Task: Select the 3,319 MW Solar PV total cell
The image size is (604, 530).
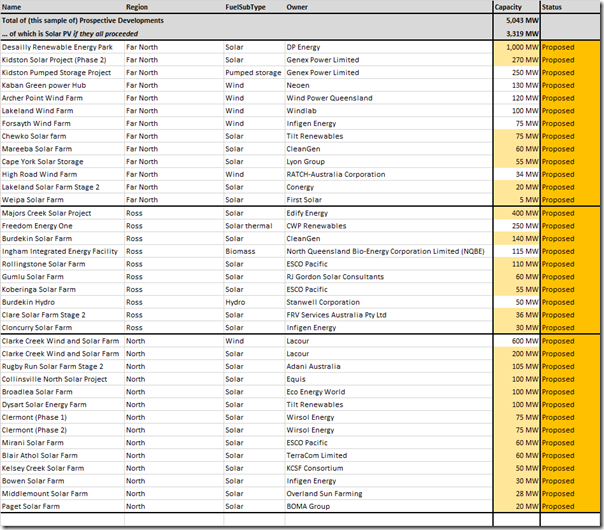Action: pyautogui.click(x=517, y=34)
